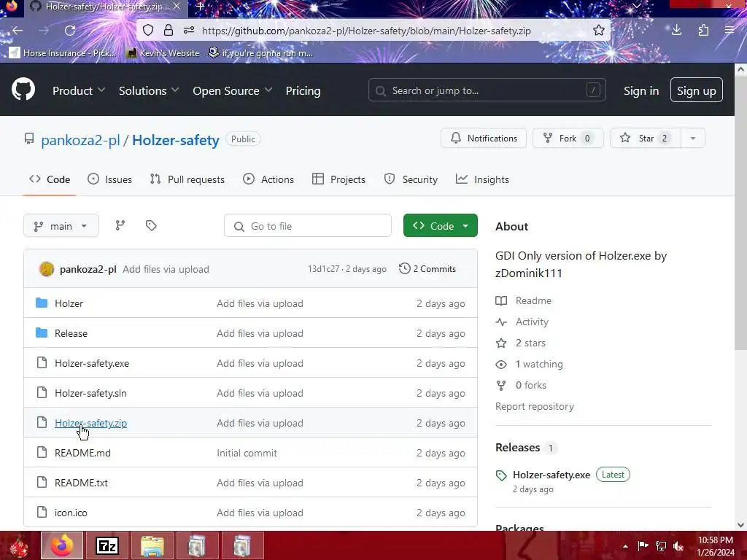Open the dropdown next to Star
747x560 pixels.
[693, 138]
